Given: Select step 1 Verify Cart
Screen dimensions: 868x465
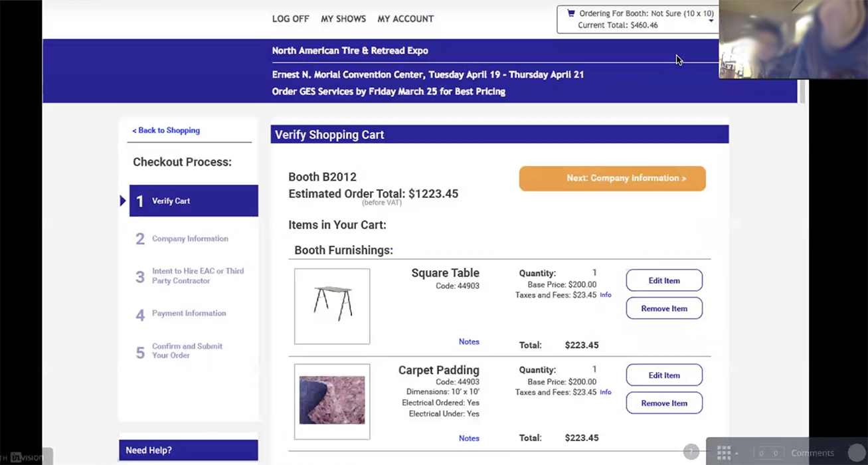Looking at the screenshot, I should pyautogui.click(x=193, y=201).
